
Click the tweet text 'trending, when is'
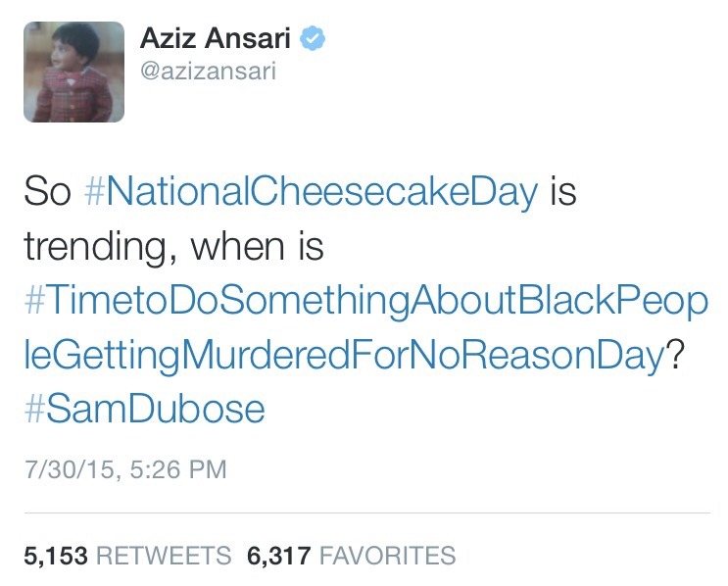tap(173, 246)
